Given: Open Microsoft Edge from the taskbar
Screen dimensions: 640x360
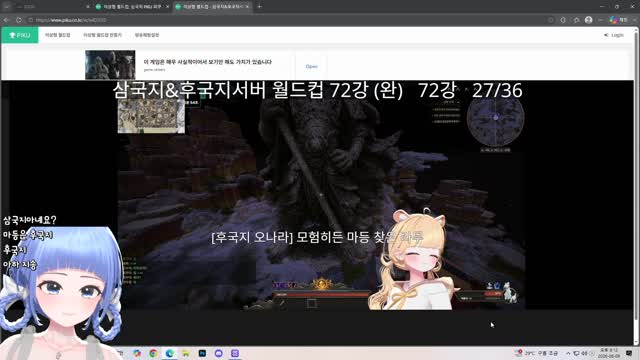Looking at the screenshot, I should pos(169,353).
